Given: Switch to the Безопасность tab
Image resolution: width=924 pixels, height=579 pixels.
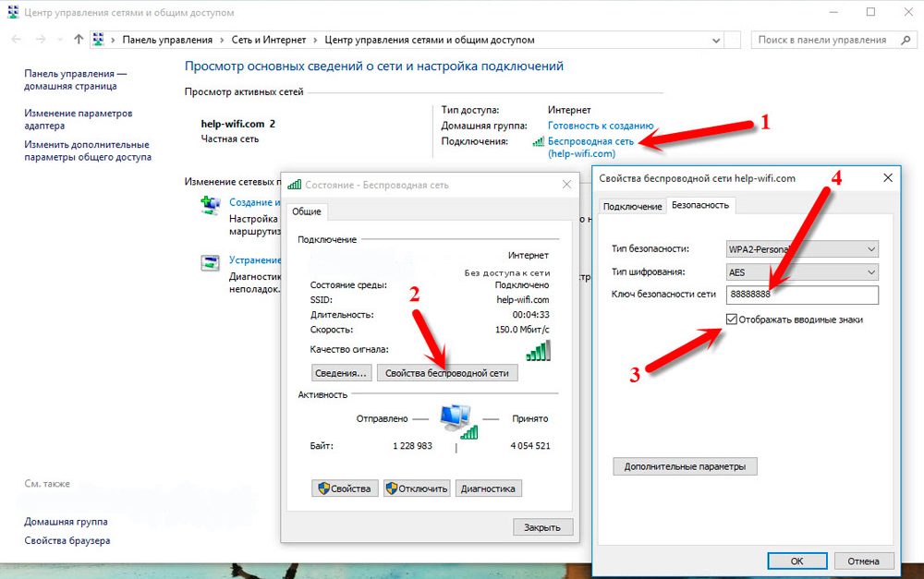Looking at the screenshot, I should [x=700, y=205].
